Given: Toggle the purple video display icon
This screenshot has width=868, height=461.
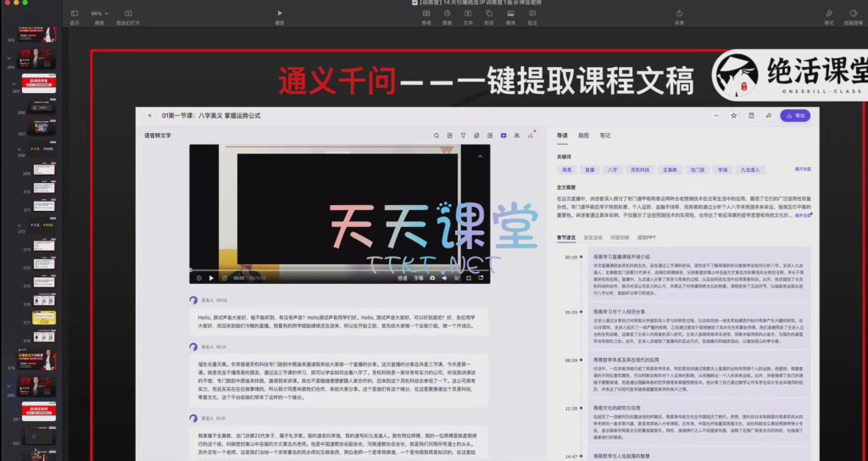Looking at the screenshot, I should click(504, 135).
